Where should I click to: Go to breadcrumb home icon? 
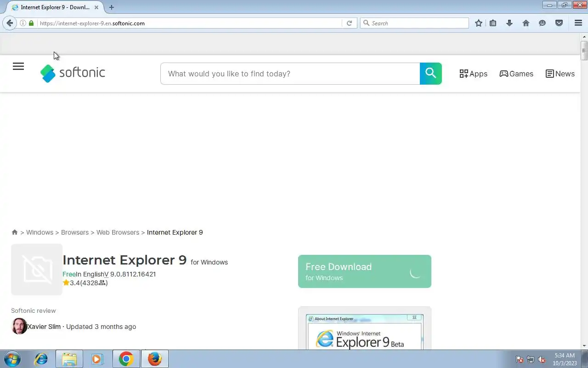(15, 232)
